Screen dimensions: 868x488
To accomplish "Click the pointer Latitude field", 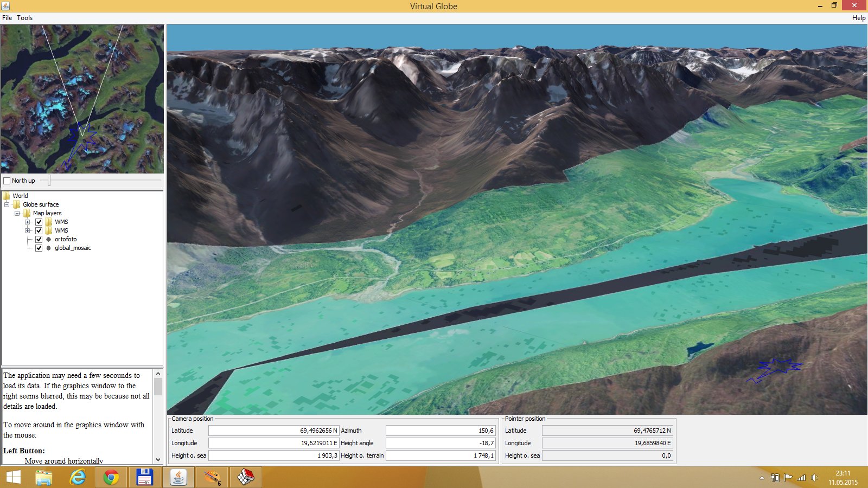I will click(x=608, y=431).
